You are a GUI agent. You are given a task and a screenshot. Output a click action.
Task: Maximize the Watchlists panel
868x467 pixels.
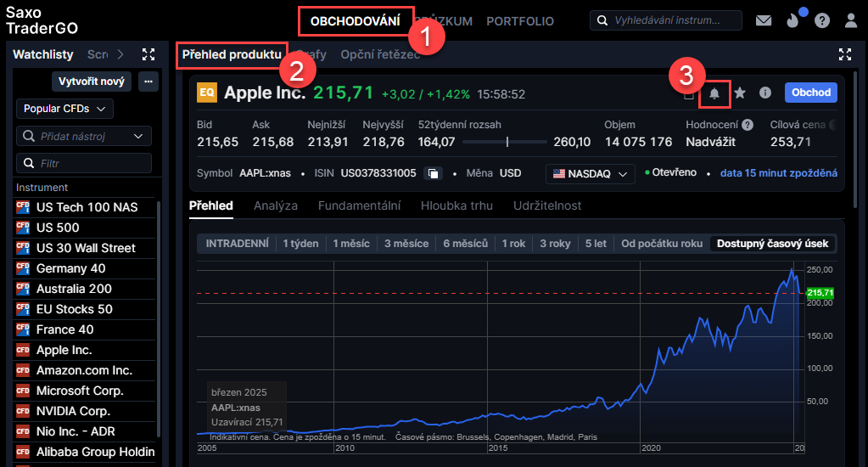coord(148,54)
